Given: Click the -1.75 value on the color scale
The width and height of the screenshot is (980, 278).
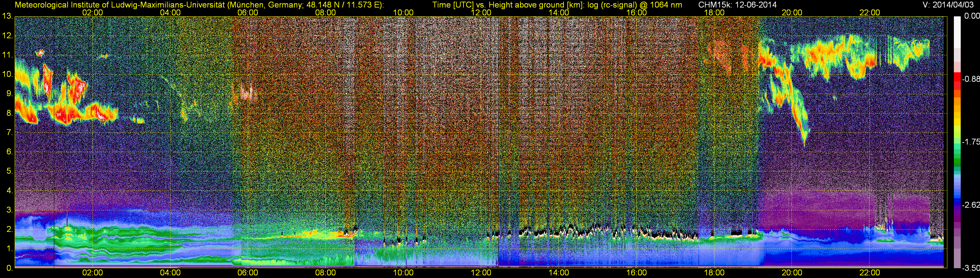Looking at the screenshot, I should (971, 142).
